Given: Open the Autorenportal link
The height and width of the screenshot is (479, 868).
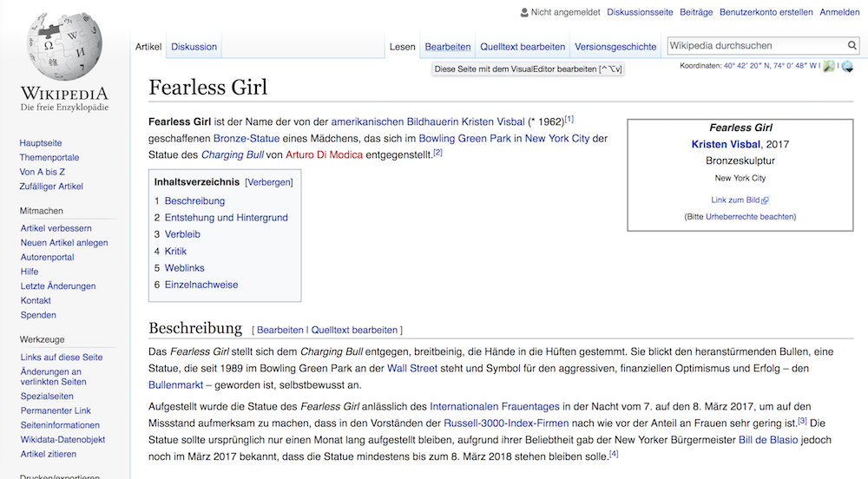Looking at the screenshot, I should [47, 257].
